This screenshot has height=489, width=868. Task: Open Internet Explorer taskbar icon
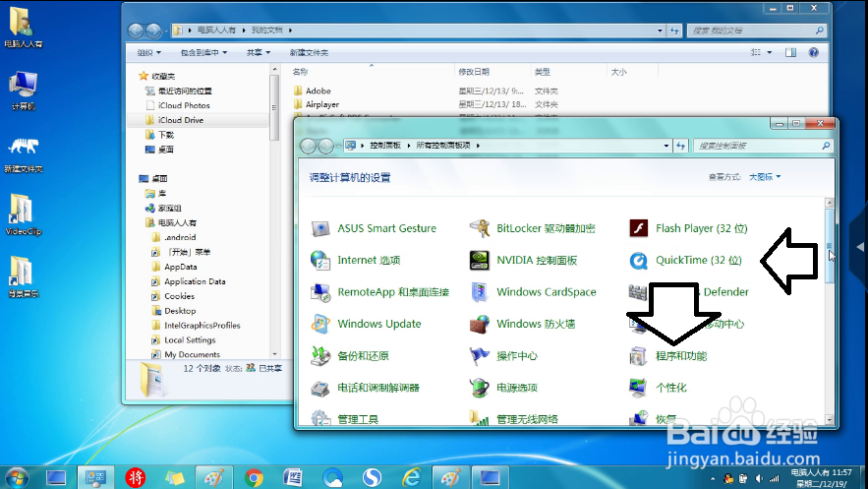[x=411, y=477]
